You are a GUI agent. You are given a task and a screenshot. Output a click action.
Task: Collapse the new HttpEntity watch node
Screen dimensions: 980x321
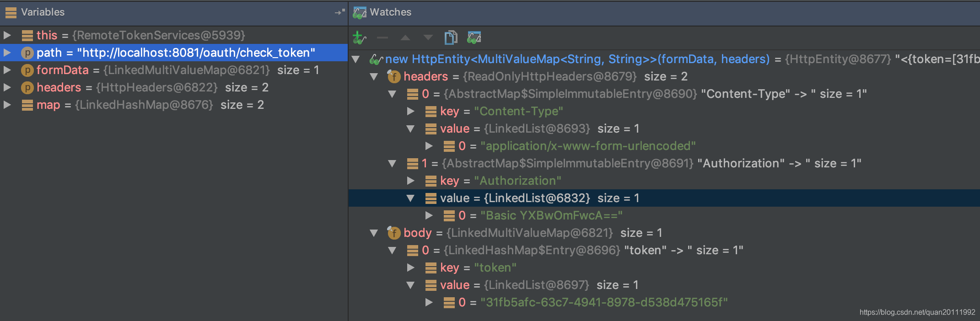(x=355, y=59)
